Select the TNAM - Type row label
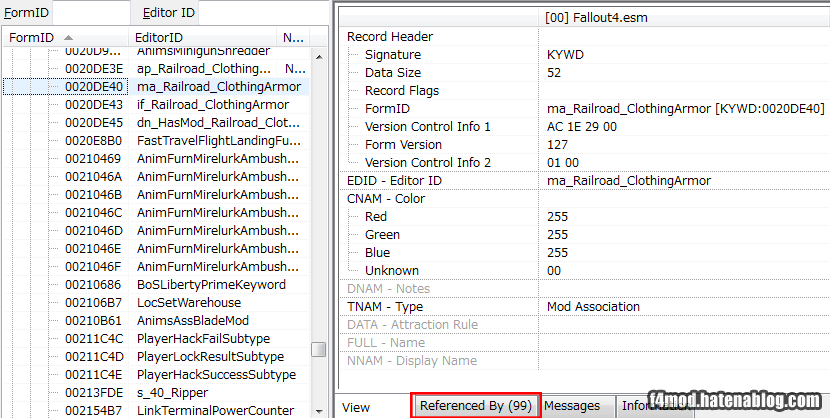 (x=384, y=306)
